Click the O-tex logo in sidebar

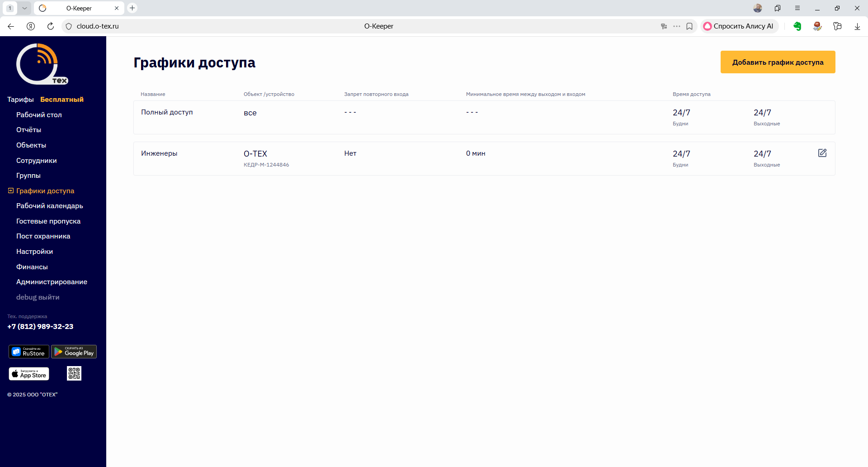42,64
